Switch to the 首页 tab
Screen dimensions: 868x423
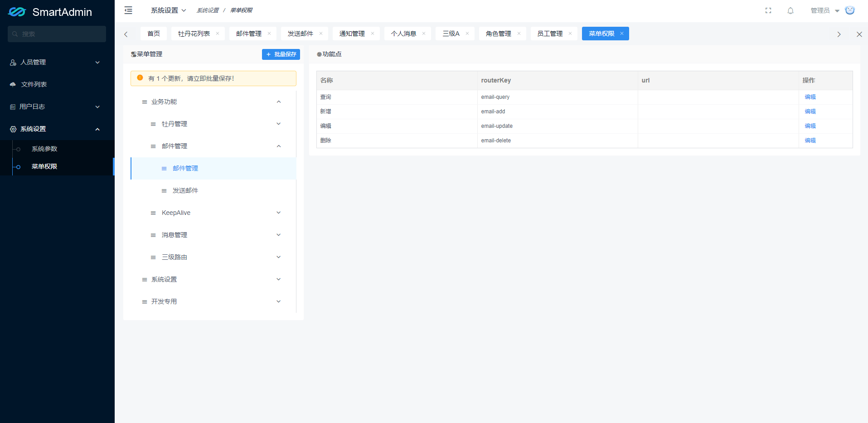point(154,34)
